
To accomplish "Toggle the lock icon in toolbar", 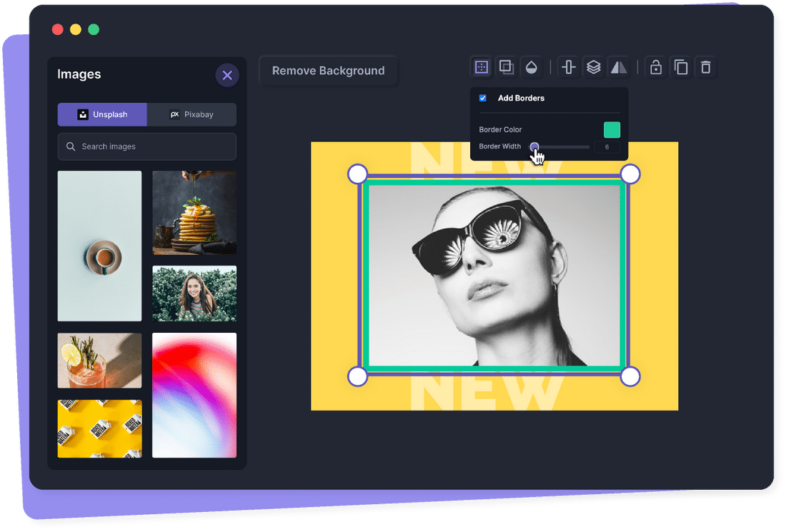I will [656, 67].
